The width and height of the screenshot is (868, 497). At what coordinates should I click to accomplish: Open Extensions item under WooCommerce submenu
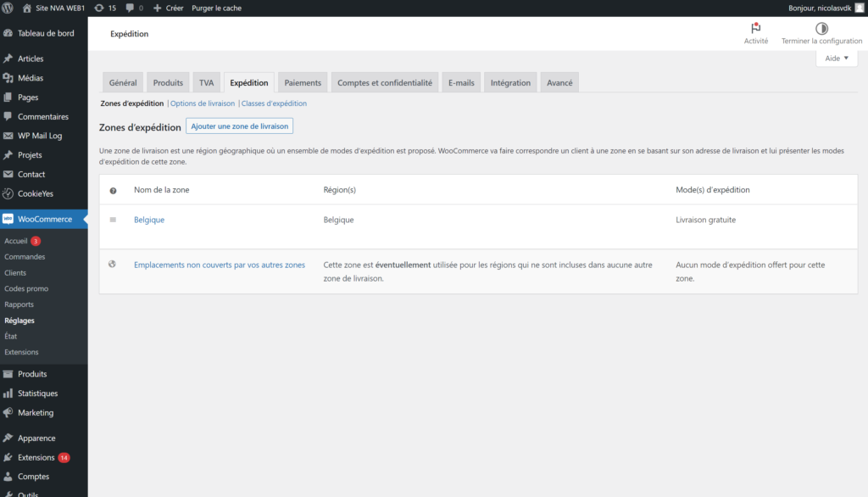click(x=21, y=352)
